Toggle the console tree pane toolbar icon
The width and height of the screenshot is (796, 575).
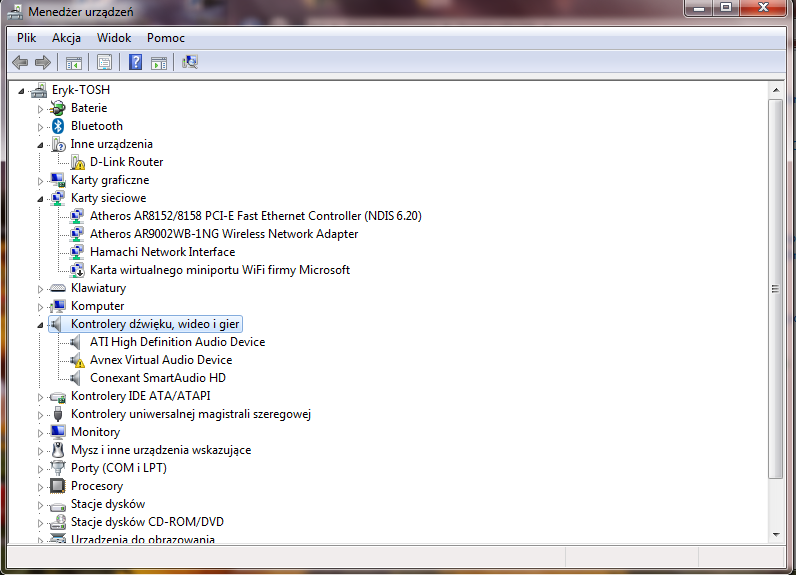(74, 63)
